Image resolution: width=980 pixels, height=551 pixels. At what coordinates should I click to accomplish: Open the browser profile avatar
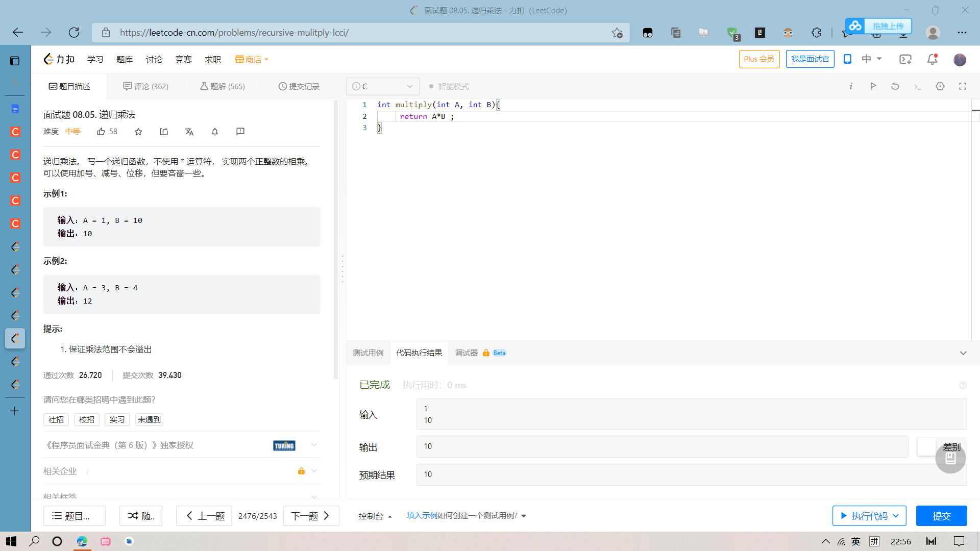[x=933, y=33]
